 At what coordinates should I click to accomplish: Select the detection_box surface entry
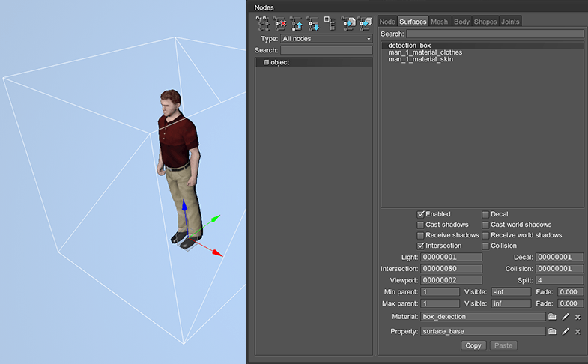click(x=409, y=46)
